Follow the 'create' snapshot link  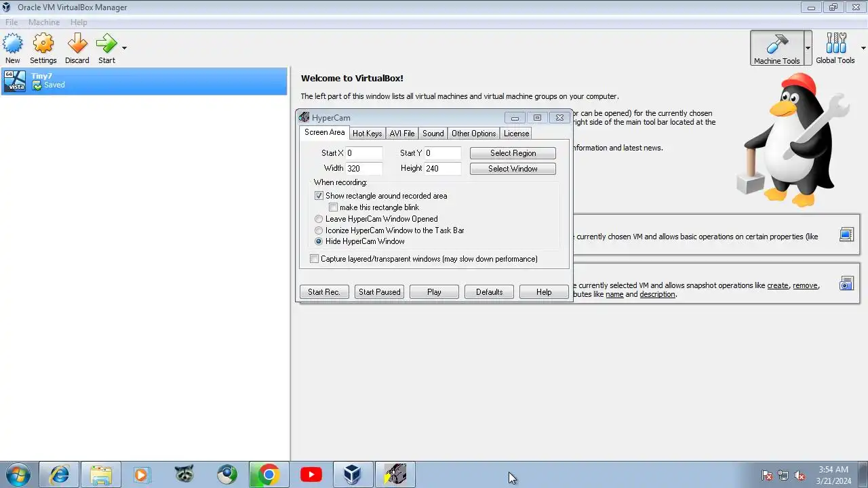click(x=778, y=285)
